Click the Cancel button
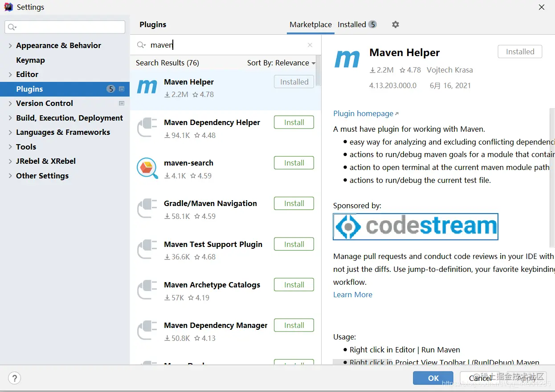The width and height of the screenshot is (555, 392). (x=480, y=378)
